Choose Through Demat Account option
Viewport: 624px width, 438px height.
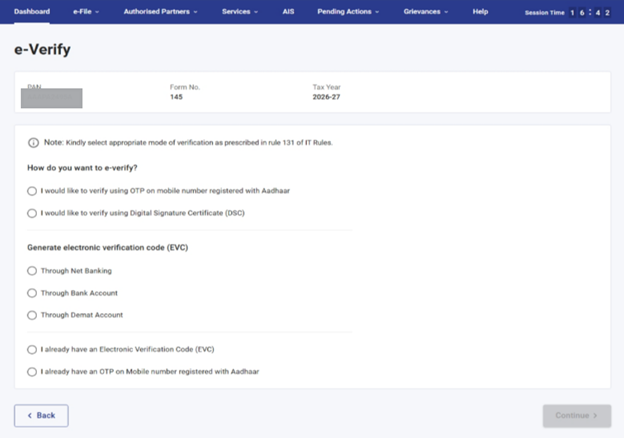coord(32,315)
